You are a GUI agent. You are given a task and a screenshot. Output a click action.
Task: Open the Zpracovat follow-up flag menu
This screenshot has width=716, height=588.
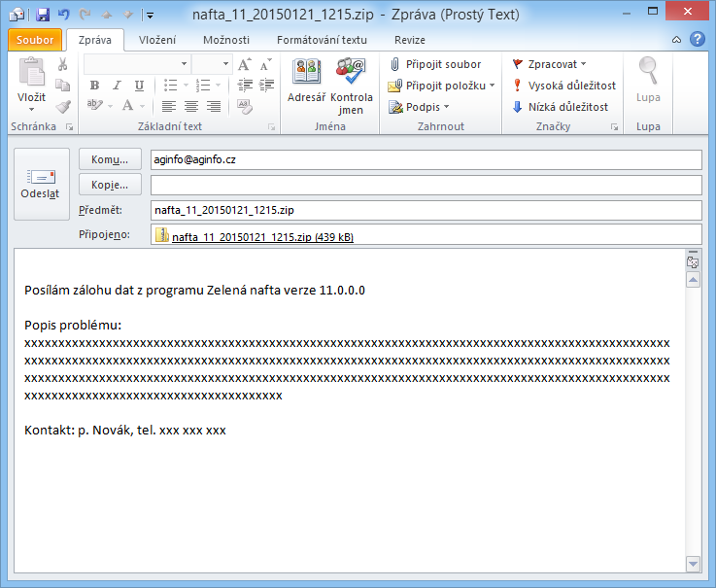click(x=549, y=64)
